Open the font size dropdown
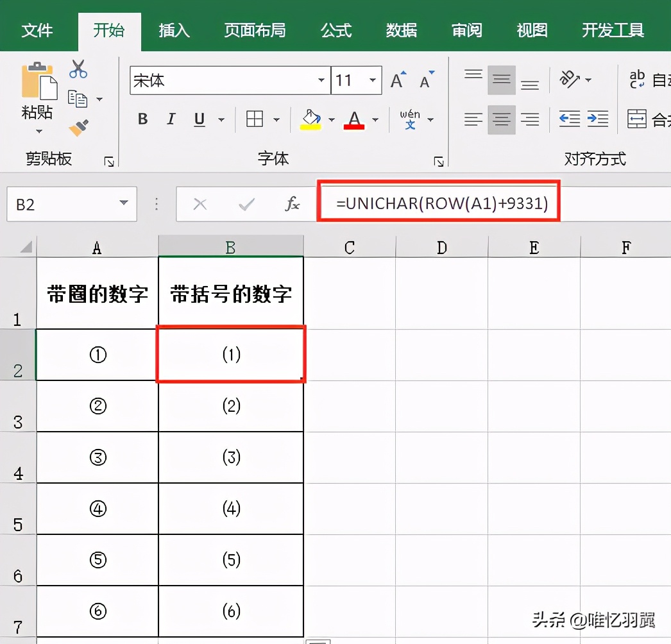The width and height of the screenshot is (671, 644). [x=373, y=80]
